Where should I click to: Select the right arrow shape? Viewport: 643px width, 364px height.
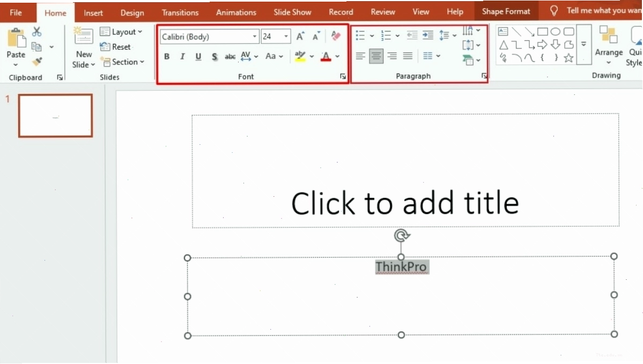[x=543, y=44]
